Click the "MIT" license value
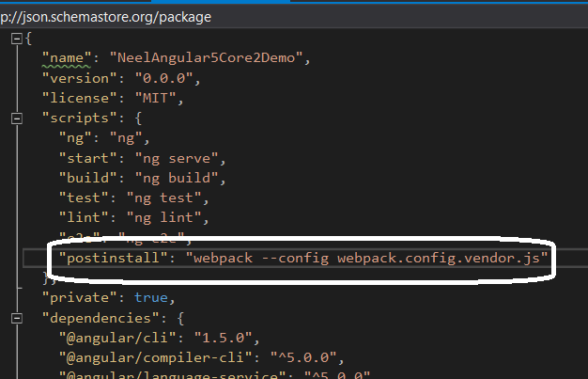The image size is (588, 379). 155,99
